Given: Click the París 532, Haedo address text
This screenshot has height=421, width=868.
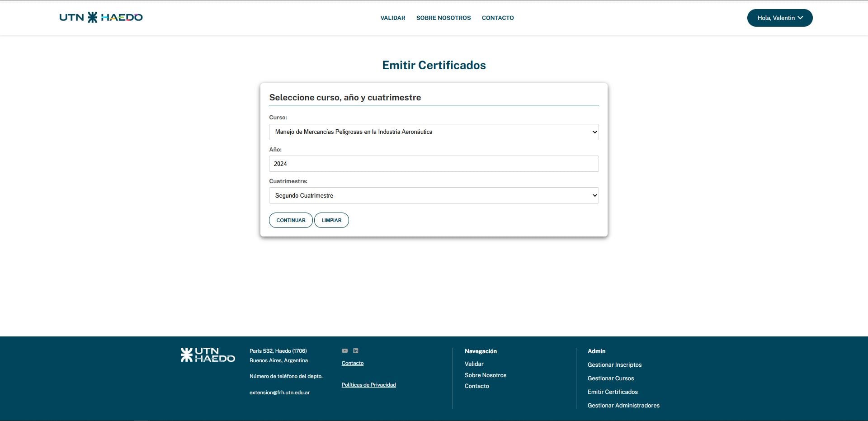Looking at the screenshot, I should (278, 351).
